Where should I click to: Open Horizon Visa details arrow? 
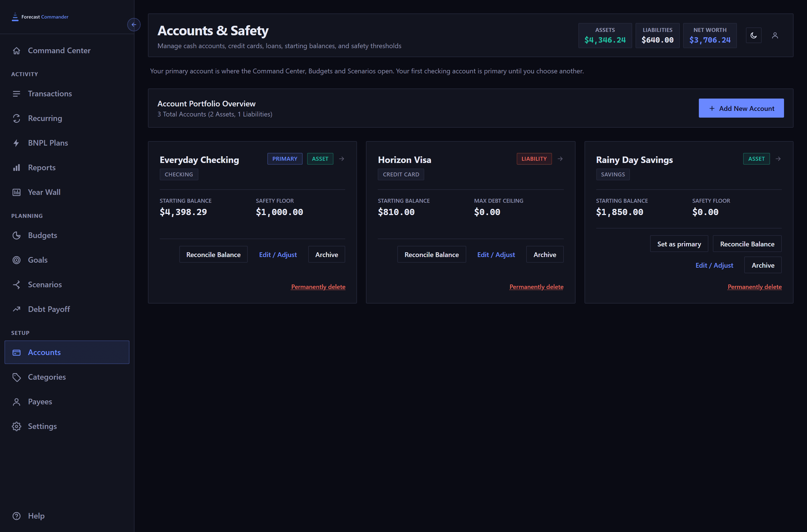(x=560, y=159)
